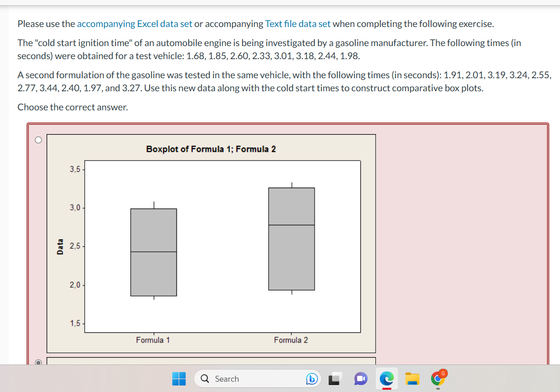Click the 2,5 y-axis tick label
The width and height of the screenshot is (560, 392).
pos(75,246)
